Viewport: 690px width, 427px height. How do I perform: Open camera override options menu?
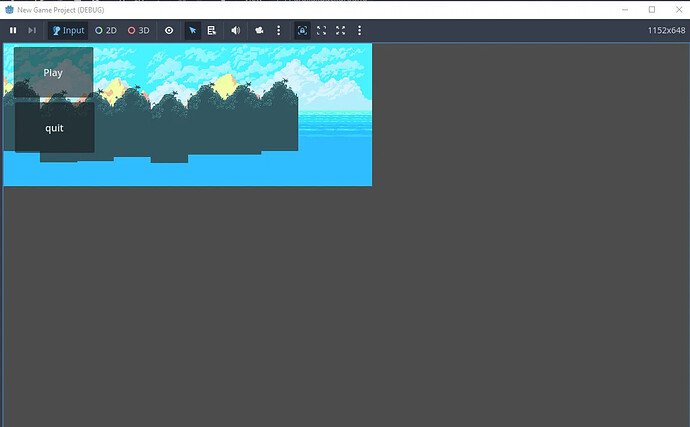click(x=278, y=31)
